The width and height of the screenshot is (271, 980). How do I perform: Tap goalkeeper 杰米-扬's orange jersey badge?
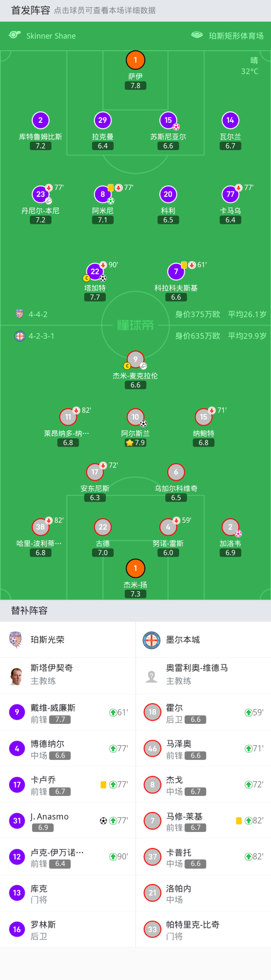tap(135, 568)
